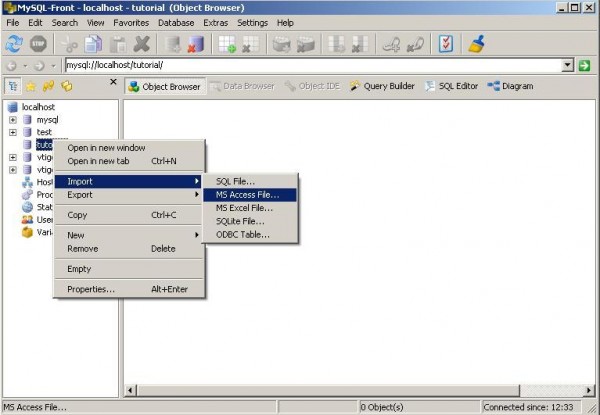Screen dimensions: 600x415
Task: Select Import in the context menu
Action: pos(128,181)
